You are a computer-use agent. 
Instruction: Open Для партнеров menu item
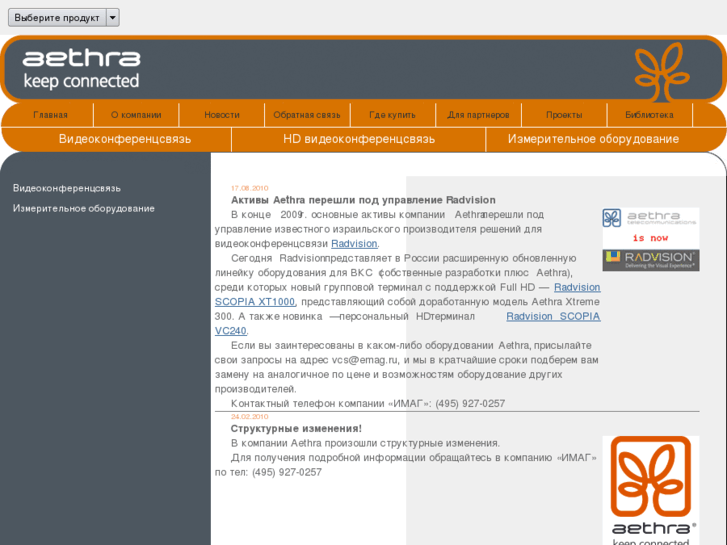[x=478, y=115]
